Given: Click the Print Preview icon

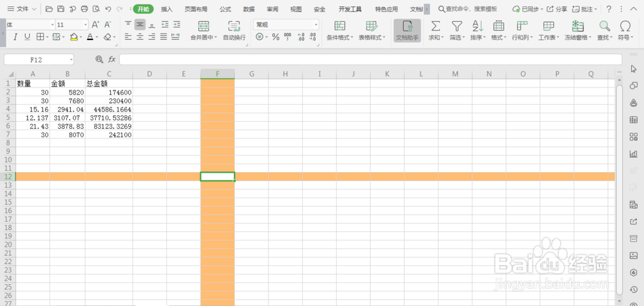Looking at the screenshot, I should click(96, 8).
